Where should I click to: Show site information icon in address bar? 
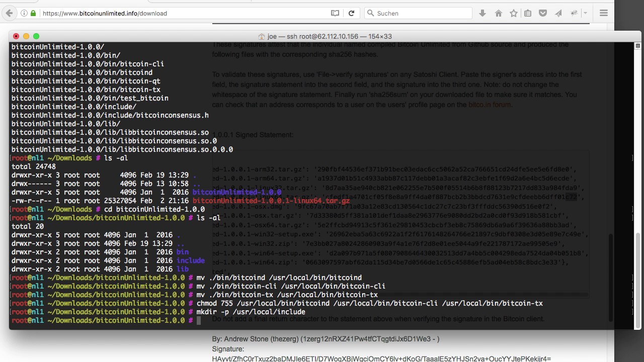(x=24, y=14)
